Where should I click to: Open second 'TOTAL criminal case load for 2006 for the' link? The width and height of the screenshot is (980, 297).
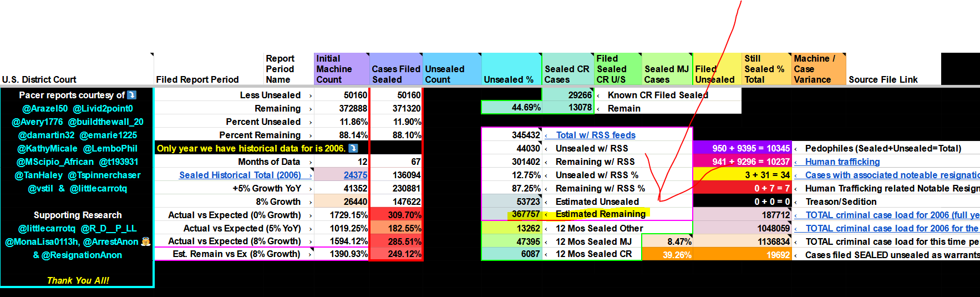pyautogui.click(x=892, y=228)
